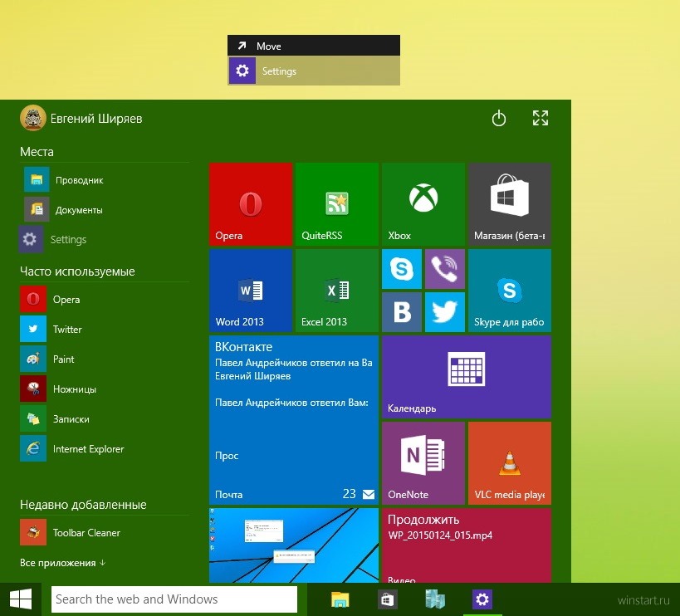This screenshot has width=680, height=616.
Task: Click the Windows Start button
Action: [21, 599]
